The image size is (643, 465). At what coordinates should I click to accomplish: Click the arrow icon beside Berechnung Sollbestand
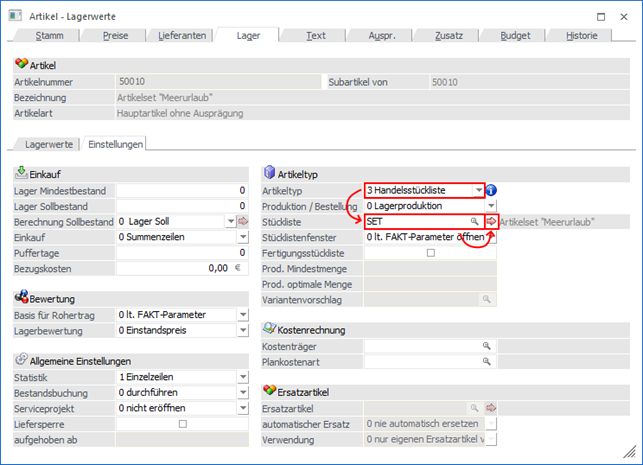tap(243, 221)
